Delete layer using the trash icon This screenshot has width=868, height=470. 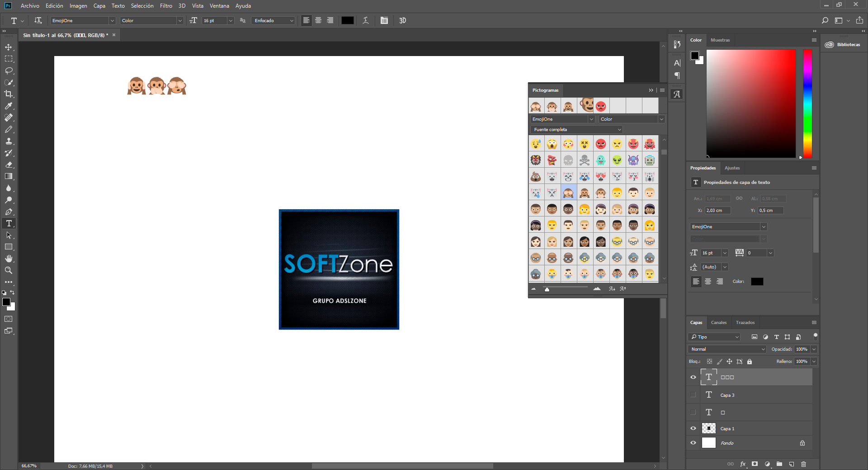pyautogui.click(x=803, y=464)
